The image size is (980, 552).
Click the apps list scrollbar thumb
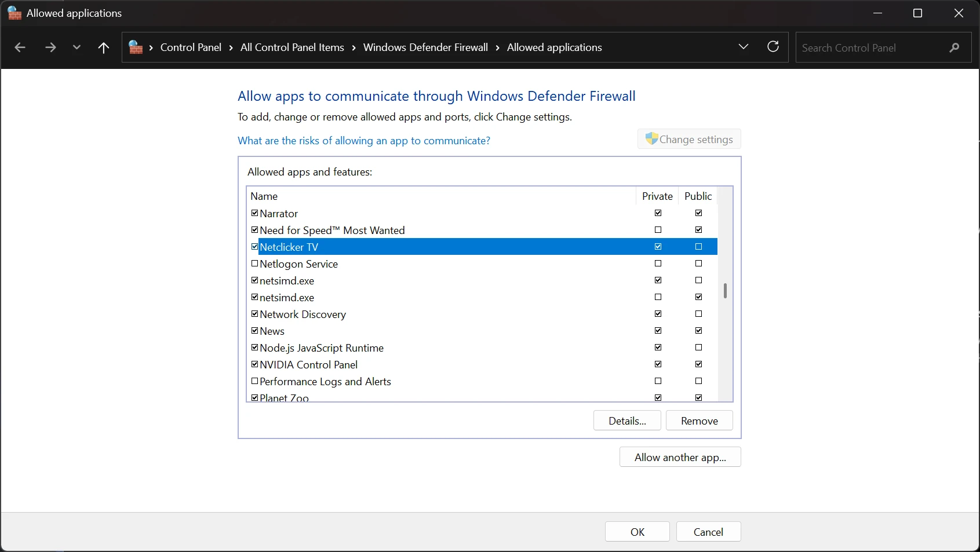click(725, 291)
